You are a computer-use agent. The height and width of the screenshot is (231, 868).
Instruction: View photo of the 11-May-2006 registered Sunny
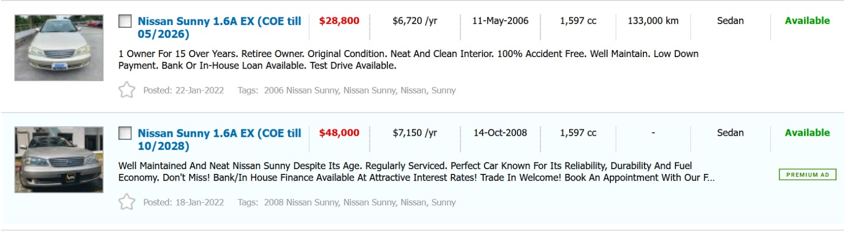(x=59, y=48)
